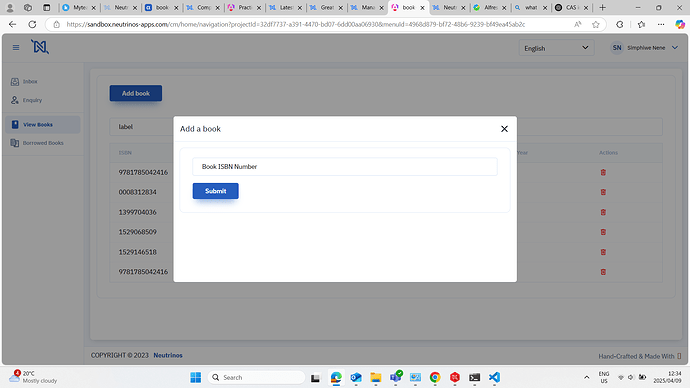Screen dimensions: 690x388
Task: Open the tab actions menu icon
Action: [x=46, y=7]
